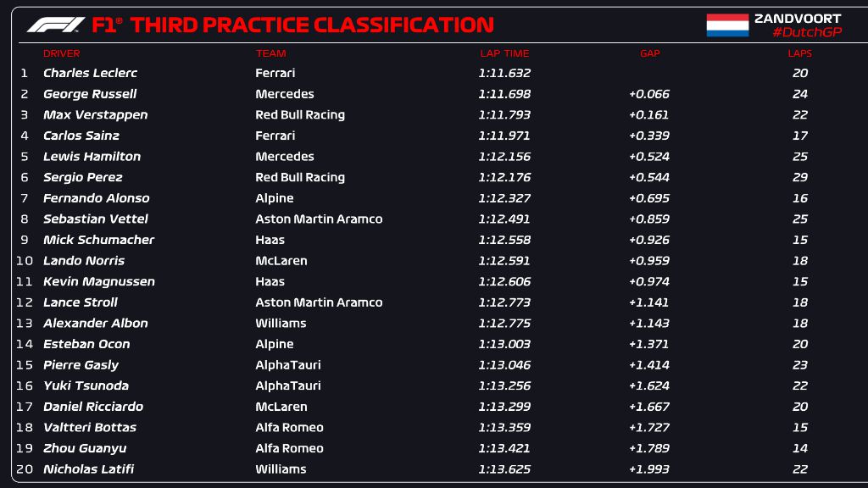Select the GAP column header
This screenshot has height=488, width=868.
tap(649, 53)
